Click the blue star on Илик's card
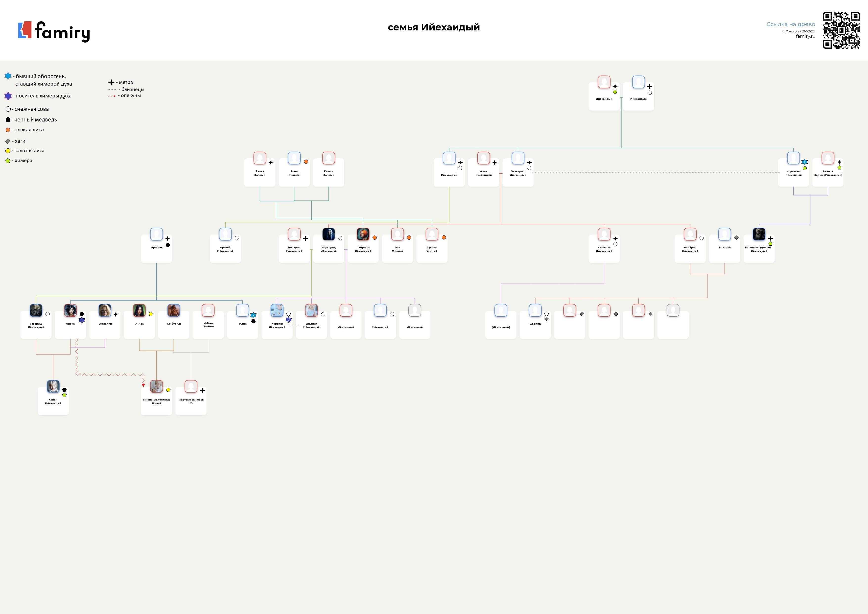This screenshot has width=868, height=614. (x=253, y=315)
